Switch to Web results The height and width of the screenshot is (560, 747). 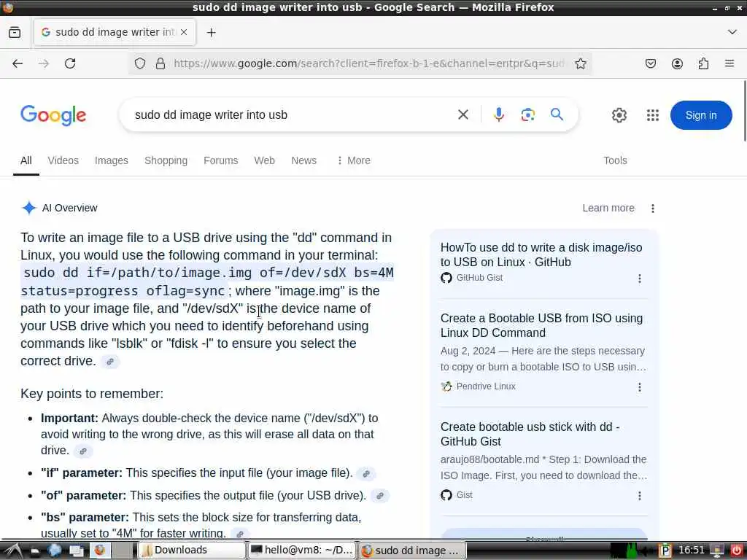(264, 160)
